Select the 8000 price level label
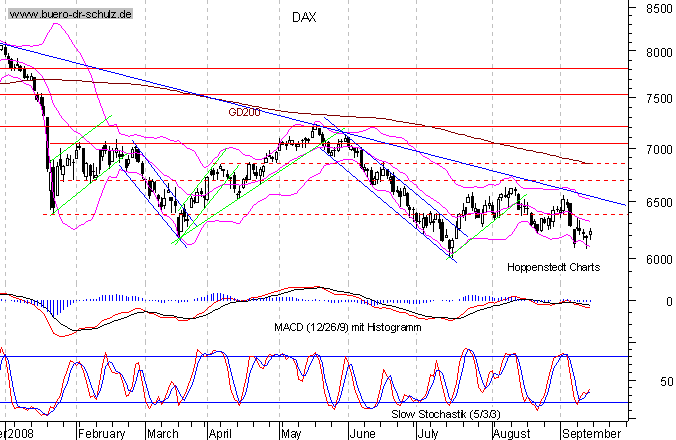This screenshot has height=440, width=676. (x=656, y=54)
